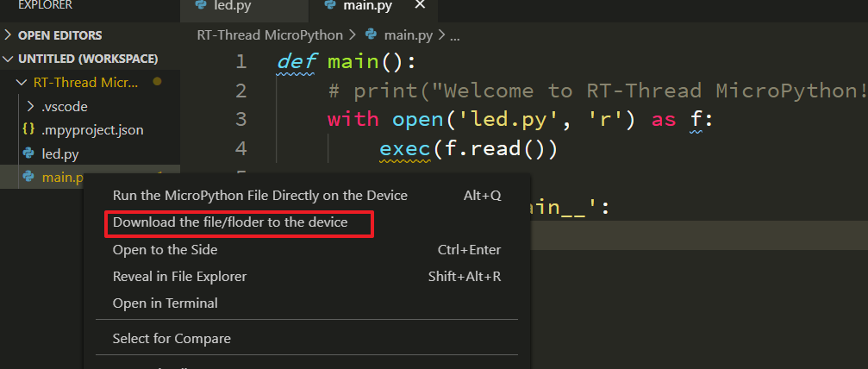Collapse the RT-Thread MicroPython folder
Screen dimensions: 868x369
[21, 83]
